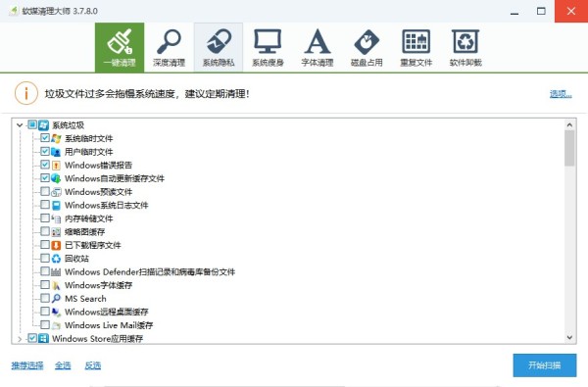The width and height of the screenshot is (588, 387).
Task: Click the Windows预读文件 icon
Action: point(56,192)
